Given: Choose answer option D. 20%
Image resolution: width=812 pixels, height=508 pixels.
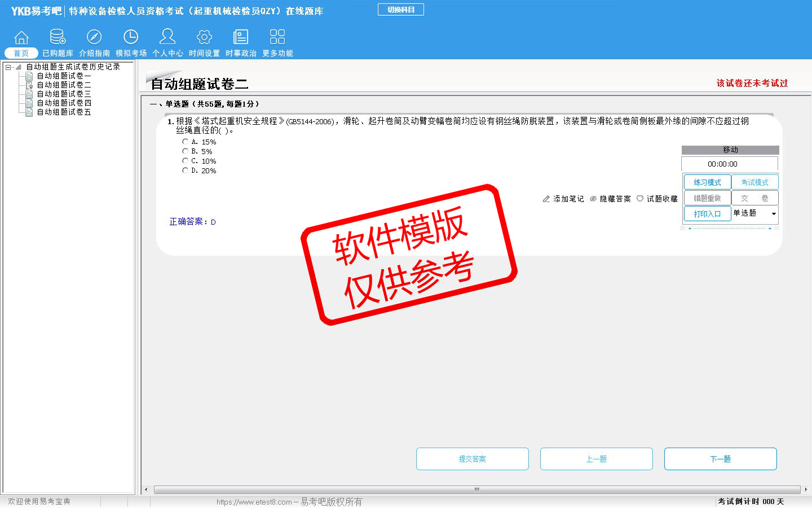Looking at the screenshot, I should (186, 170).
